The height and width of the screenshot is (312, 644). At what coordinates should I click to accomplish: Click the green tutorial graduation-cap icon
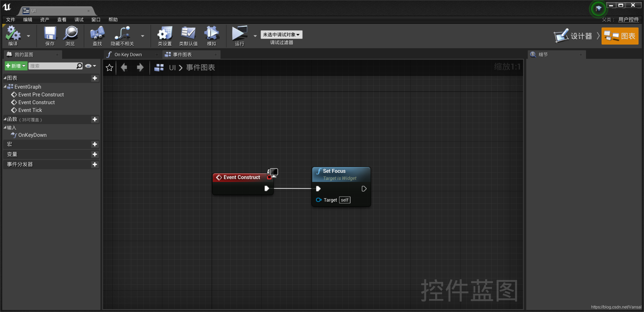pos(598,9)
